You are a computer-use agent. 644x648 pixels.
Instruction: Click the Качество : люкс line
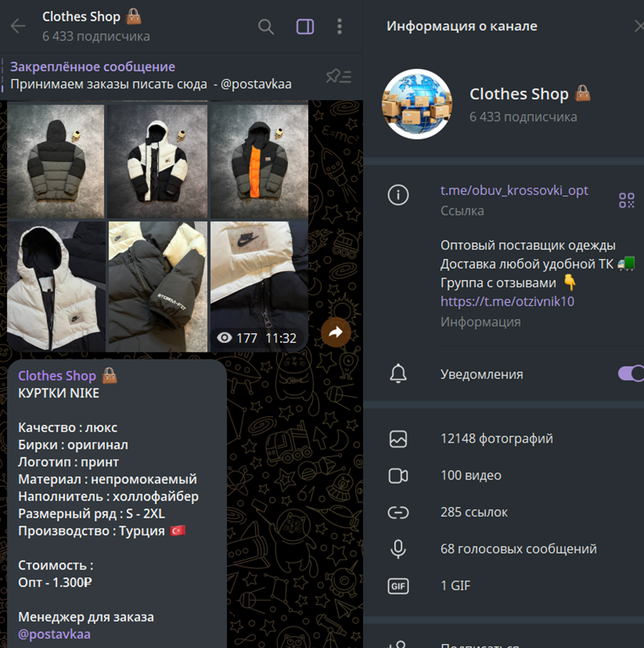(68, 427)
